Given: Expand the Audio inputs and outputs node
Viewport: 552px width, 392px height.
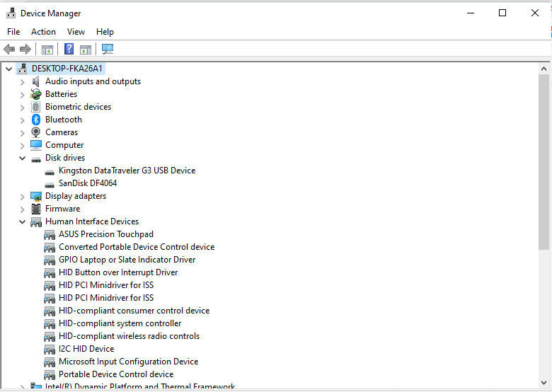Looking at the screenshot, I should click(x=22, y=82).
